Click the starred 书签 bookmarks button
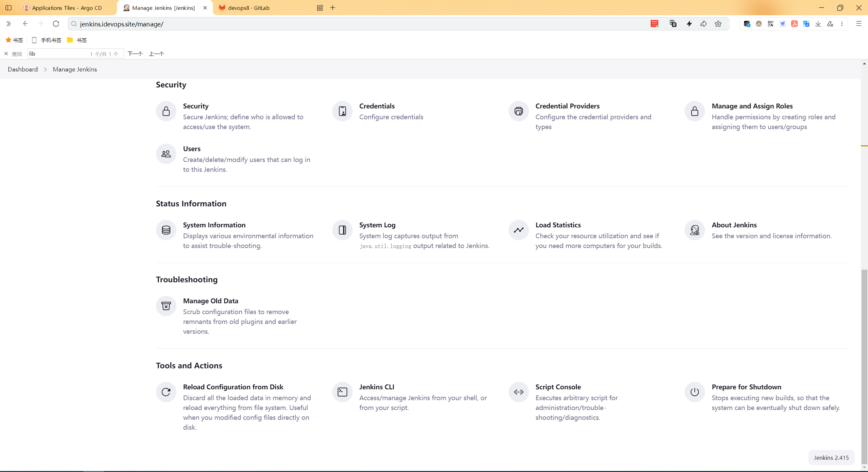868x472 pixels. (x=14, y=40)
